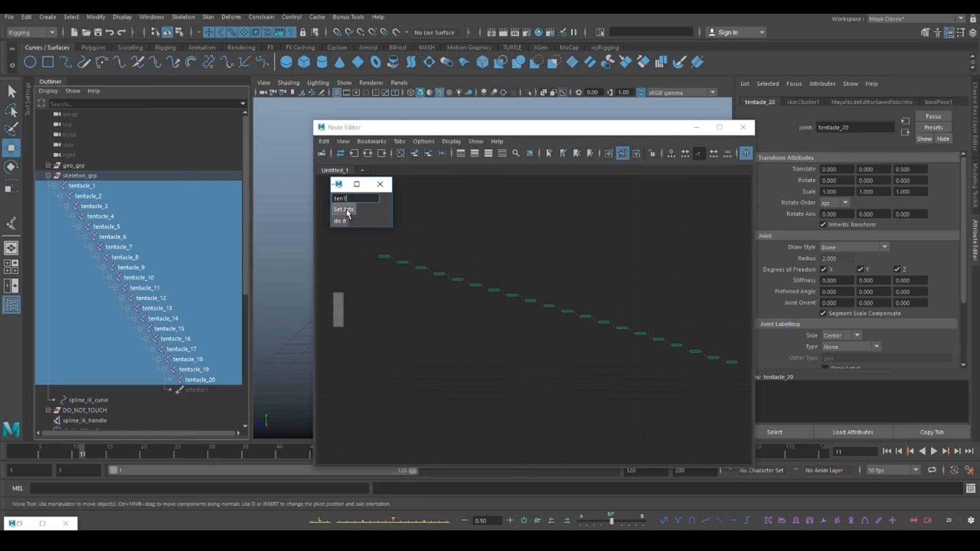This screenshot has height=551, width=980.
Task: Open animation preferences via the gear icon
Action: [x=972, y=520]
